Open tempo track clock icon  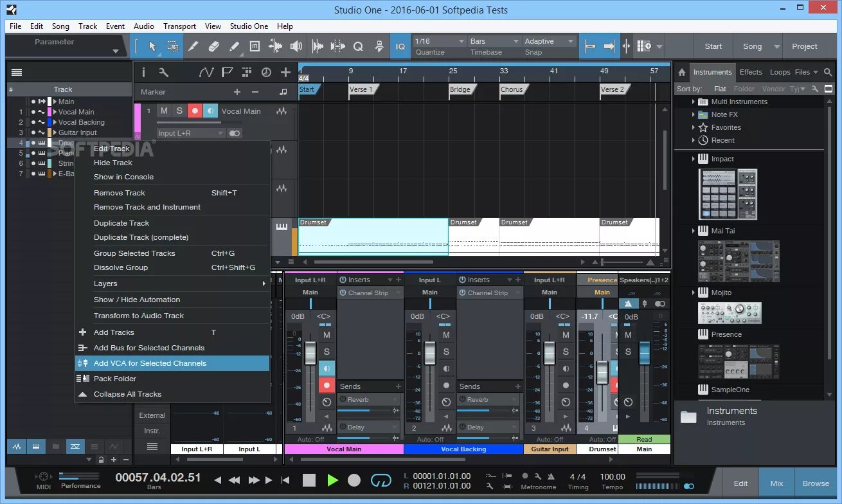pyautogui.click(x=265, y=73)
